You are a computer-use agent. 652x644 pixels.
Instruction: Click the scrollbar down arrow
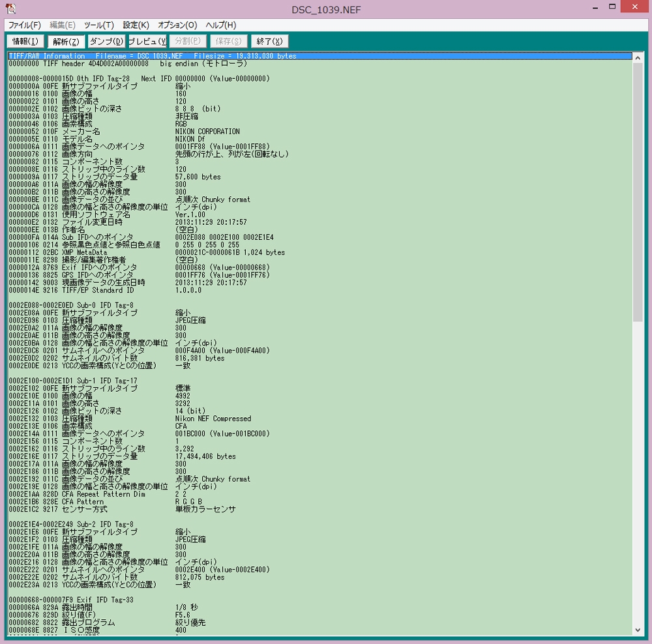click(x=638, y=630)
